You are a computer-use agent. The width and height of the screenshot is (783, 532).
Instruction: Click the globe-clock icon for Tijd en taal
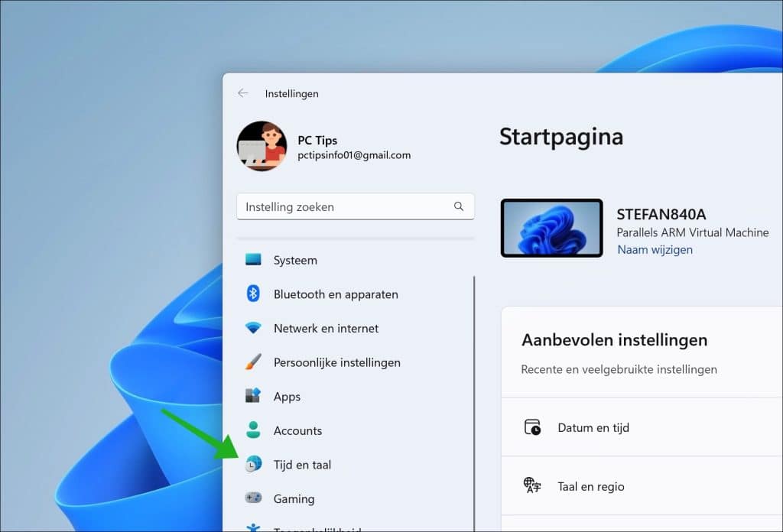point(253,464)
